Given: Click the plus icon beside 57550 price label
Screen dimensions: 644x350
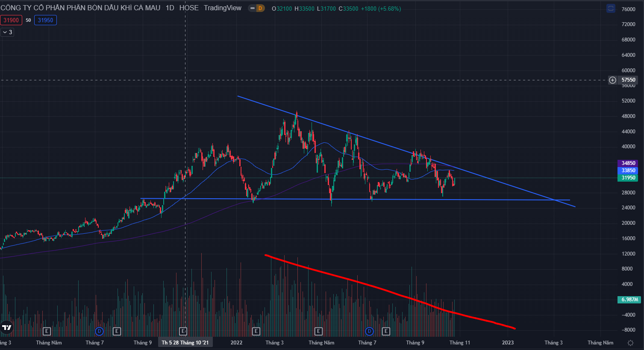Looking at the screenshot, I should (612, 80).
